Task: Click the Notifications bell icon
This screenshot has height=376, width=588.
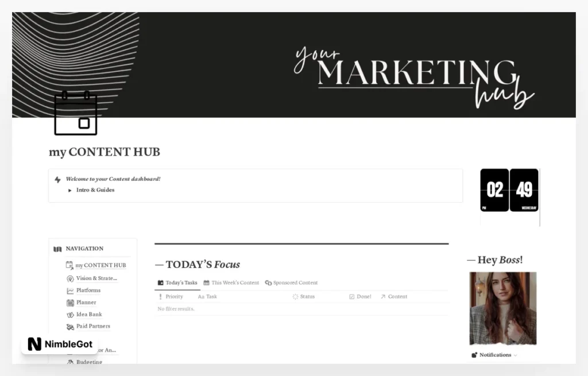Action: tap(473, 355)
